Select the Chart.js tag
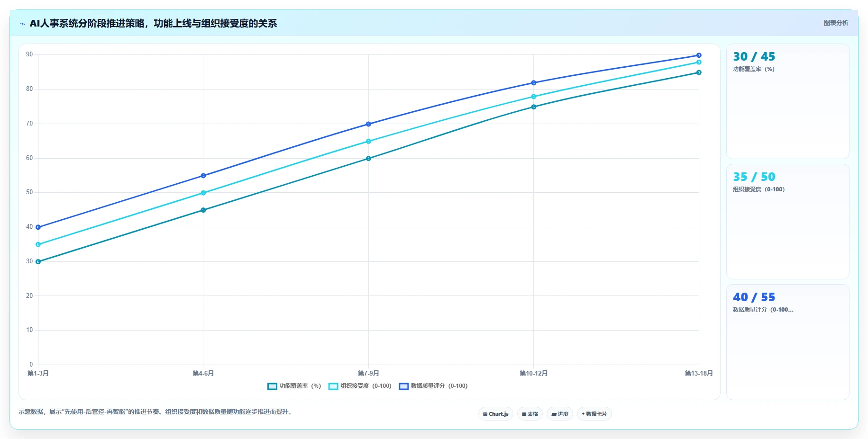The width and height of the screenshot is (868, 439). tap(496, 414)
